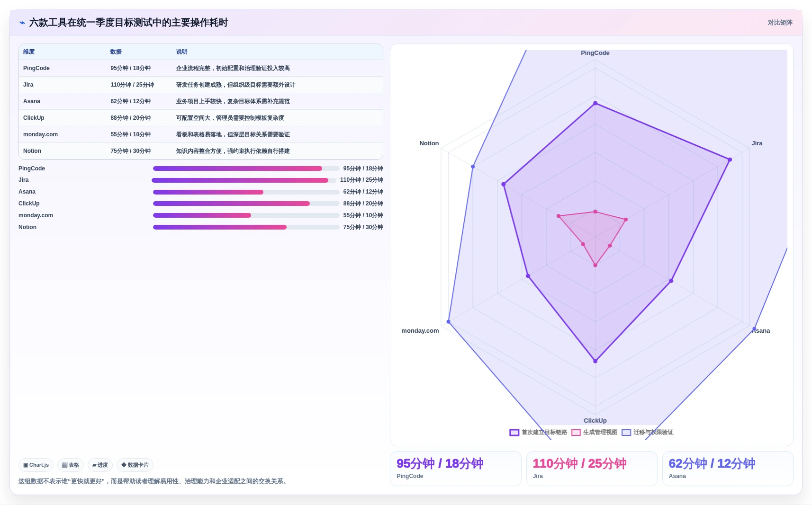Click the blue data point on monday.com axis
The width and height of the screenshot is (812, 505).
449,322
